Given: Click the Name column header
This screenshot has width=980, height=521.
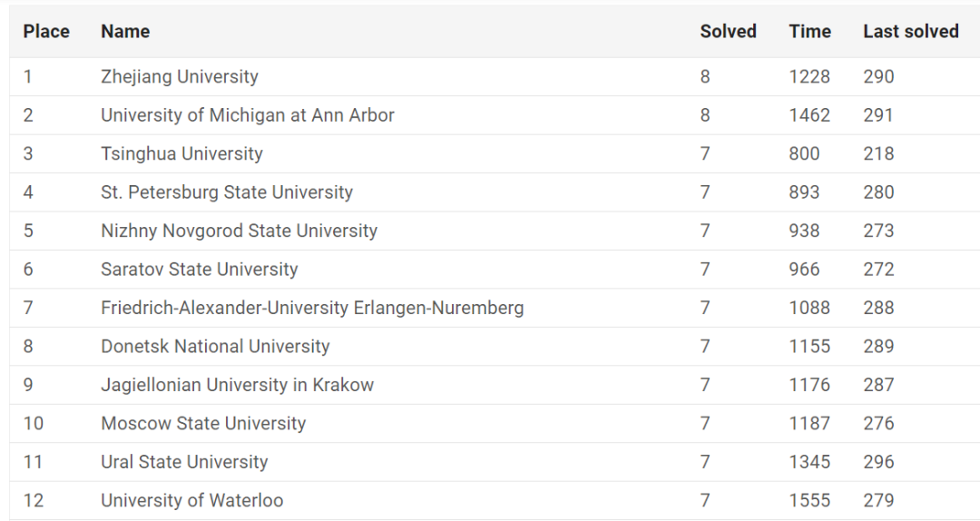Looking at the screenshot, I should 125,31.
